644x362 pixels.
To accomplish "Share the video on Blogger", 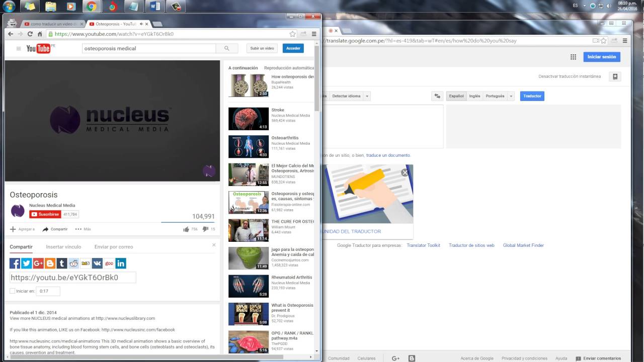I will point(50,263).
